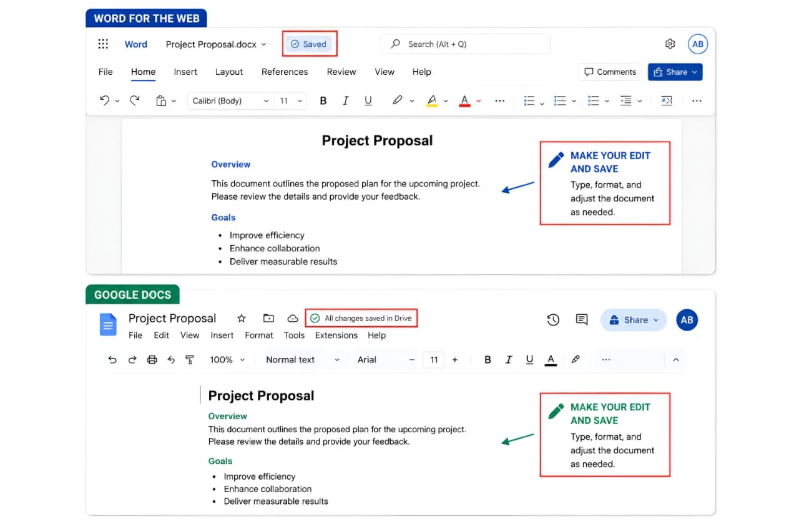Click the multilevel list icon in Word

(593, 100)
